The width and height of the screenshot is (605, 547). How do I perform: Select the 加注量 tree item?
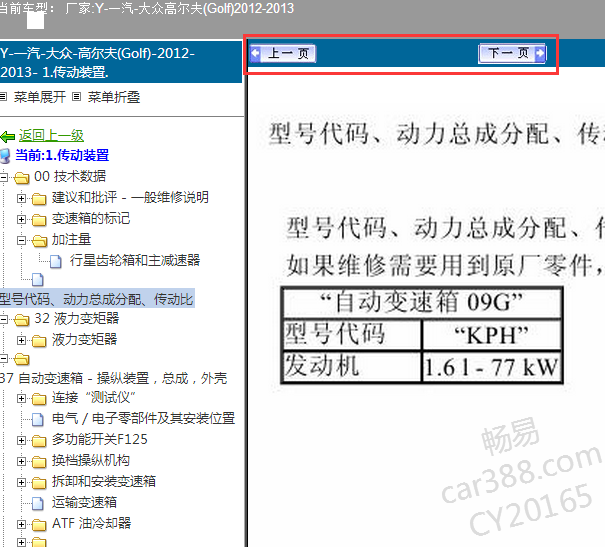click(71, 240)
